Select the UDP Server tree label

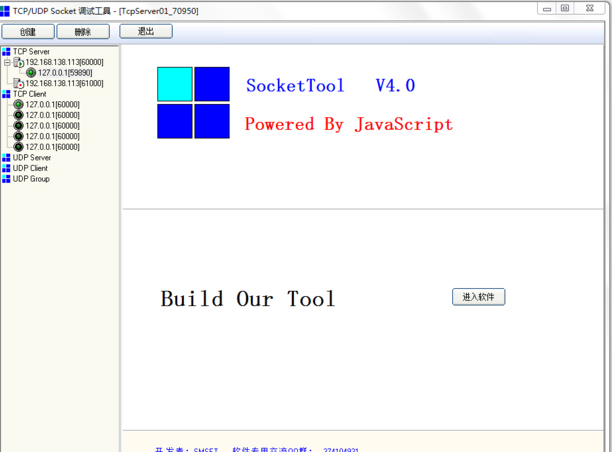click(x=32, y=158)
